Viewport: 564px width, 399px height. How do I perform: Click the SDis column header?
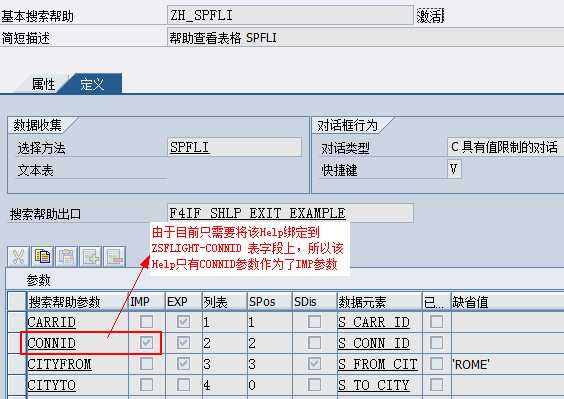[x=314, y=302]
